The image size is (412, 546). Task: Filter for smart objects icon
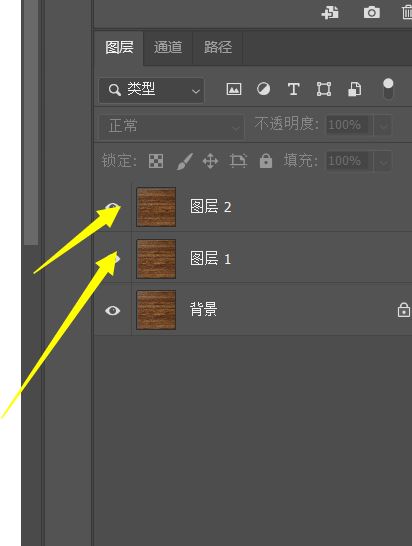point(355,89)
